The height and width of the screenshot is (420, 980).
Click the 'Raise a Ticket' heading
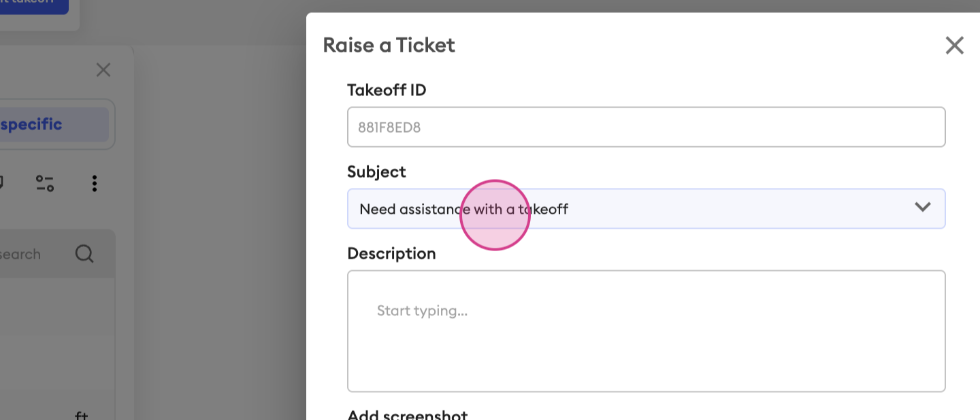point(389,45)
